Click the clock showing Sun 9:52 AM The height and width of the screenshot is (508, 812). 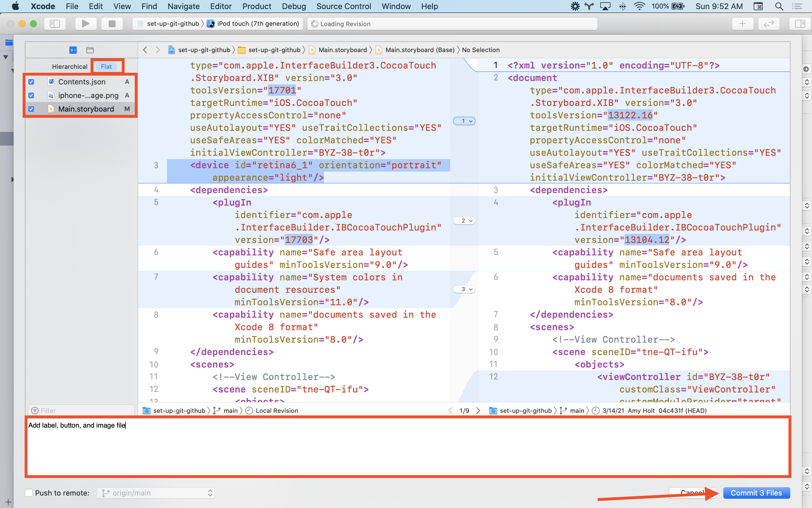pos(719,7)
